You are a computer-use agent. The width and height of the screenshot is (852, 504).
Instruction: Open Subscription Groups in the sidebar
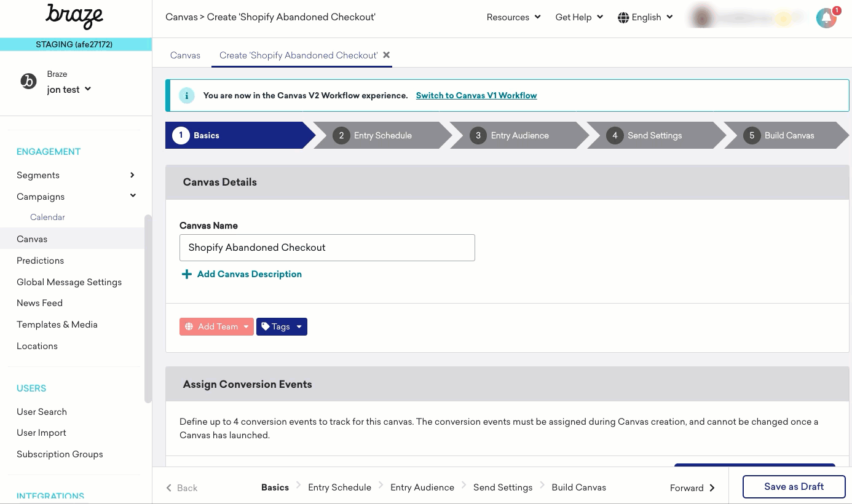click(x=60, y=454)
